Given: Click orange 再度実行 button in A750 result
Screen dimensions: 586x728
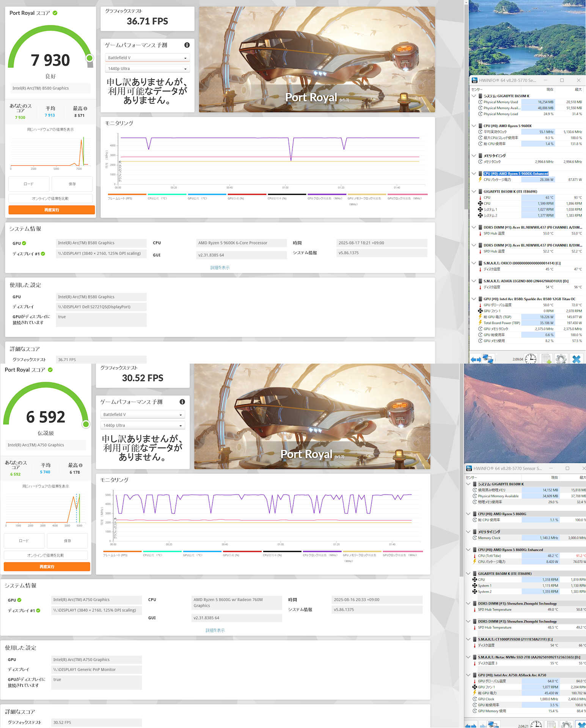Looking at the screenshot, I should click(47, 566).
